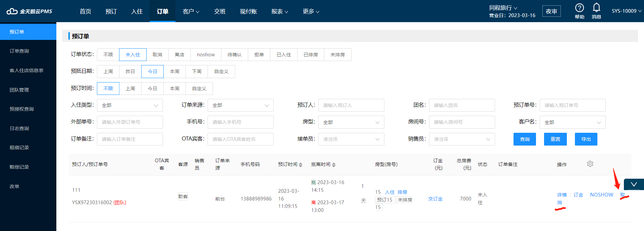Open the help question-mark icon
Viewport: 644px width, 231px height.
[x=579, y=8]
